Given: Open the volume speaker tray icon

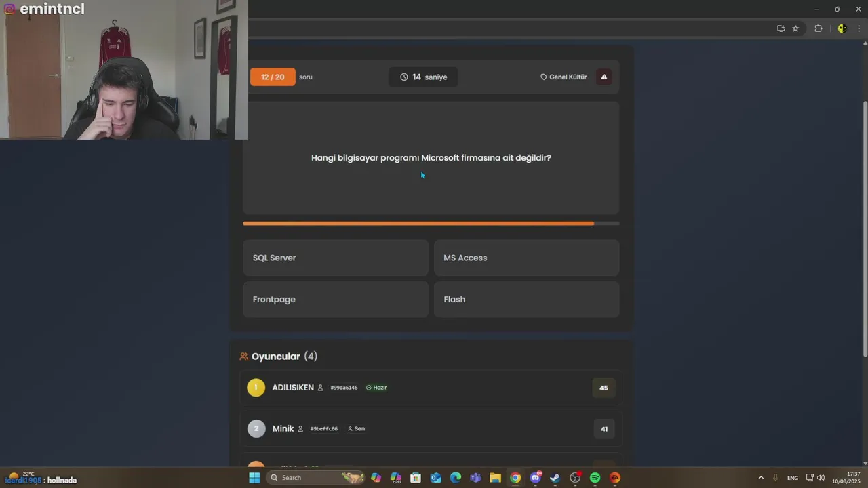Looking at the screenshot, I should 821,478.
